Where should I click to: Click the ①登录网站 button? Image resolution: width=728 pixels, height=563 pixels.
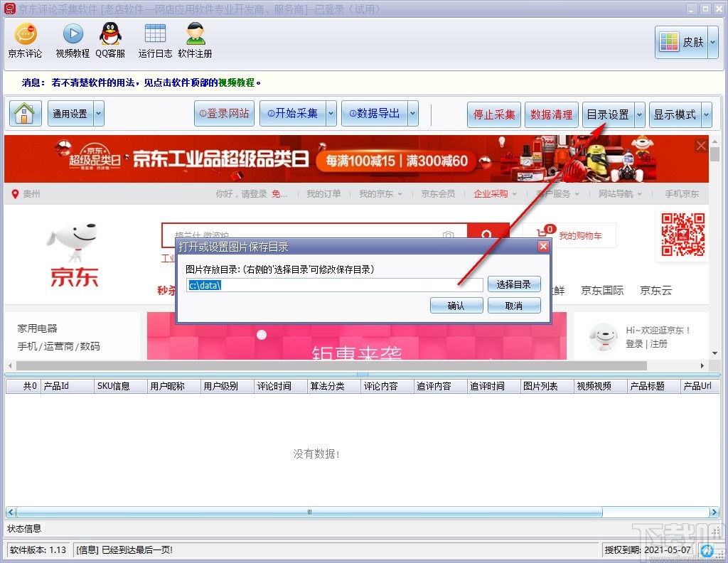(x=224, y=114)
